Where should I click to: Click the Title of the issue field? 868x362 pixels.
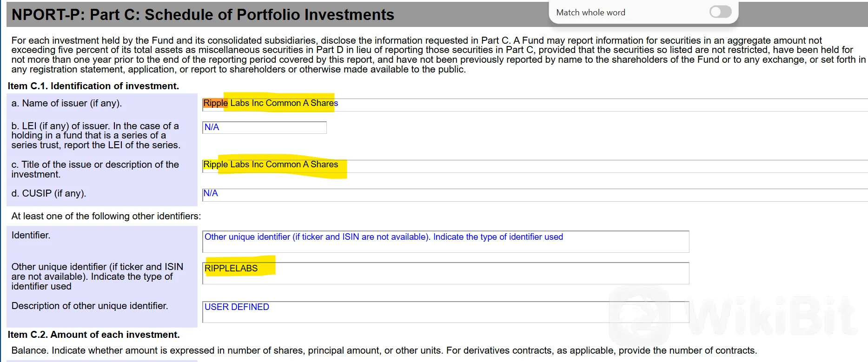pyautogui.click(x=535, y=166)
